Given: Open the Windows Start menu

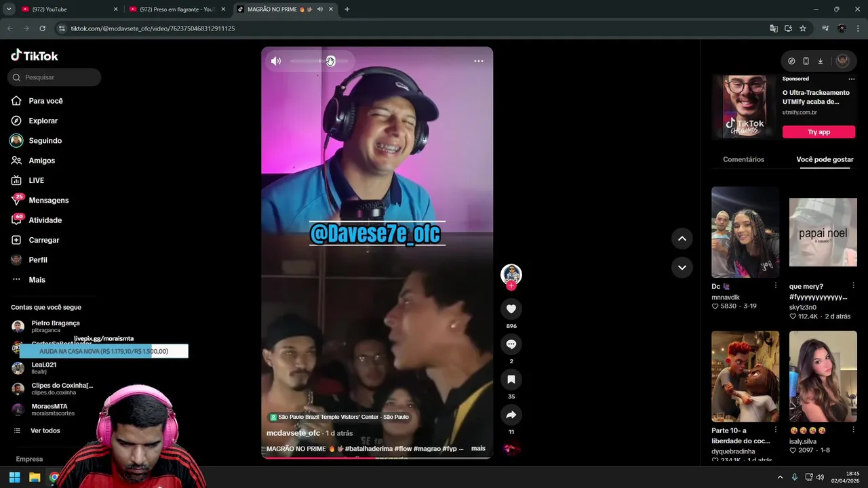Looking at the screenshot, I should tap(14, 477).
